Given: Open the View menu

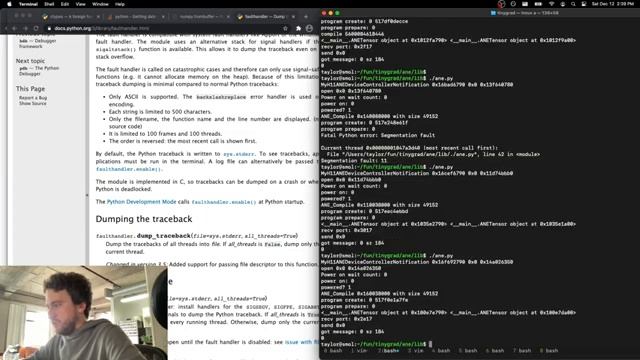Looking at the screenshot, I should 80,4.
